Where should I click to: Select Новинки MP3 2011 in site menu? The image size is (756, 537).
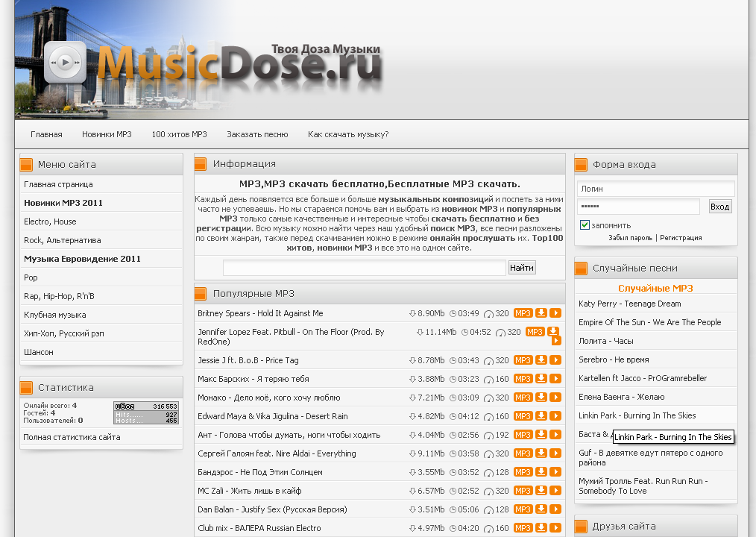point(63,203)
